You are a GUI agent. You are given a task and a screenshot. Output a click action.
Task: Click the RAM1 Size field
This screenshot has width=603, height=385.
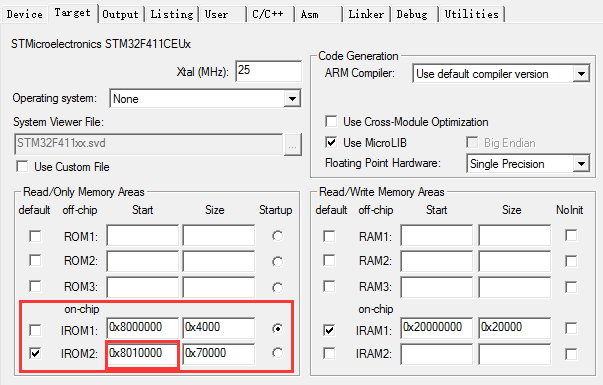pos(515,235)
